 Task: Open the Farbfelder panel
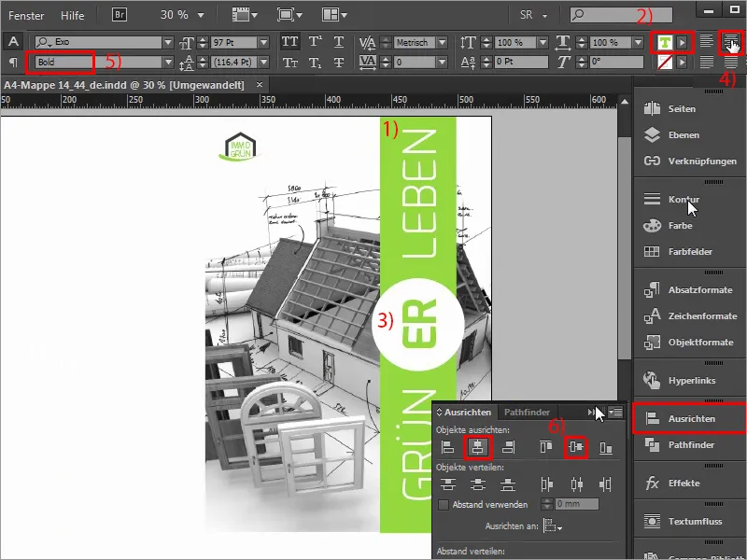click(x=691, y=253)
